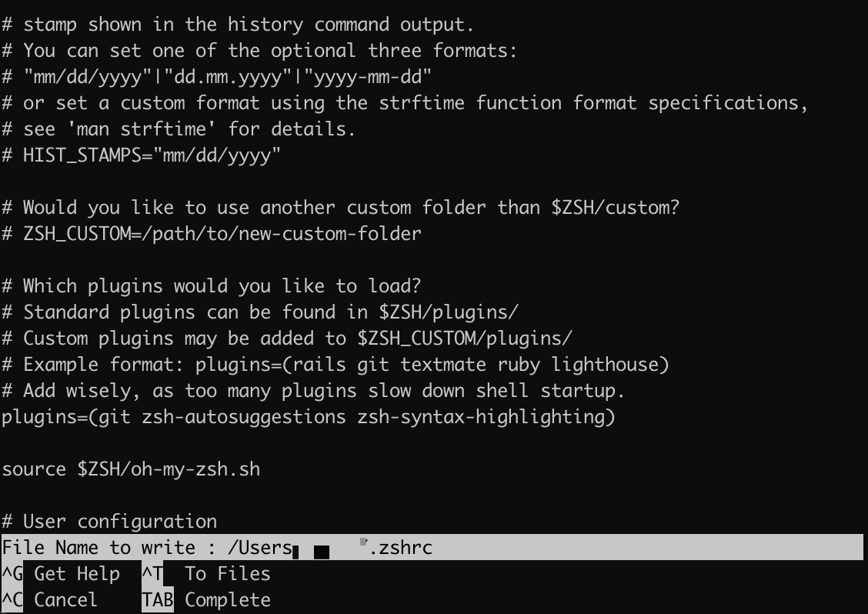Click the Example format: plugins=(rails git line
868x614 pixels.
(x=336, y=365)
